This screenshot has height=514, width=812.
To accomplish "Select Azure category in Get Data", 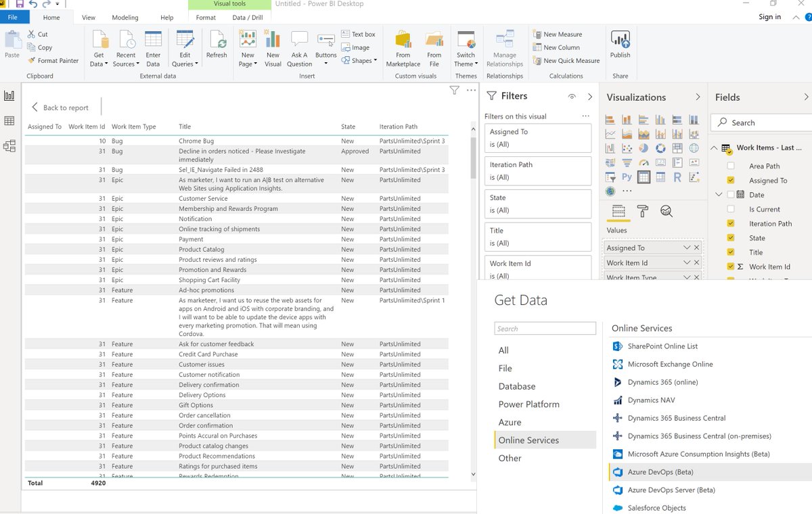I will 510,422.
